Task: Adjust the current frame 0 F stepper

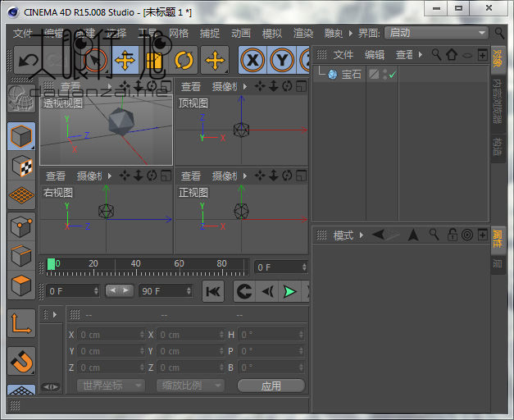Action: pos(304,267)
